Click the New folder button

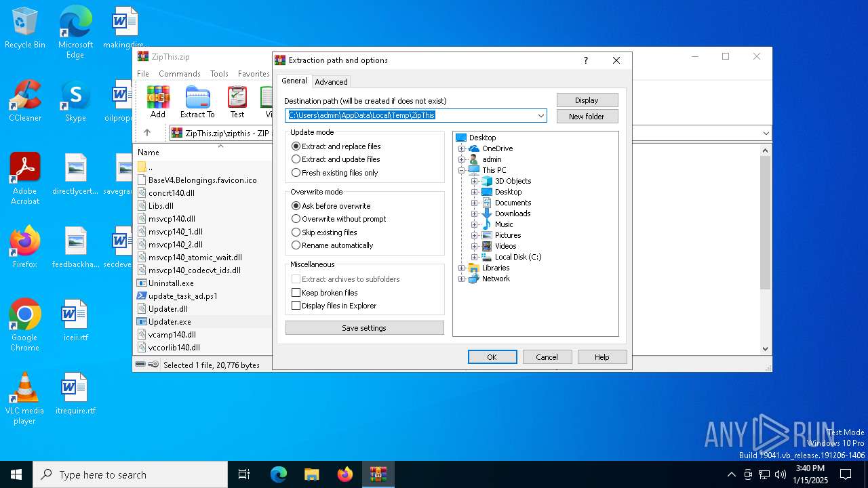tap(587, 117)
